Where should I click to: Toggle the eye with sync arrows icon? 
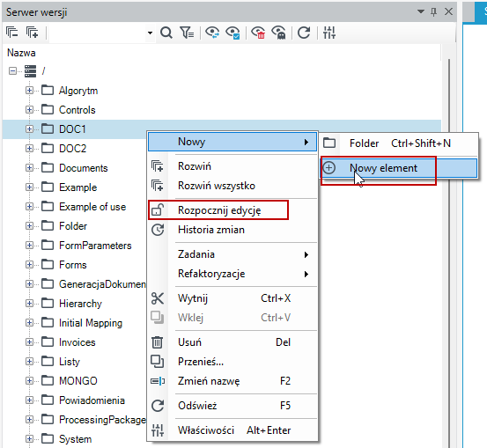pos(212,33)
